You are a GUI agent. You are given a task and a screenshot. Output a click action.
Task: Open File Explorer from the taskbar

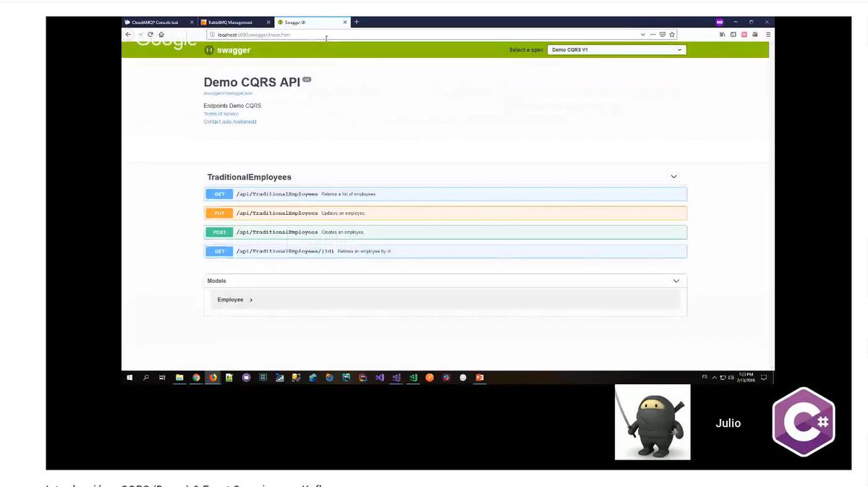[179, 377]
